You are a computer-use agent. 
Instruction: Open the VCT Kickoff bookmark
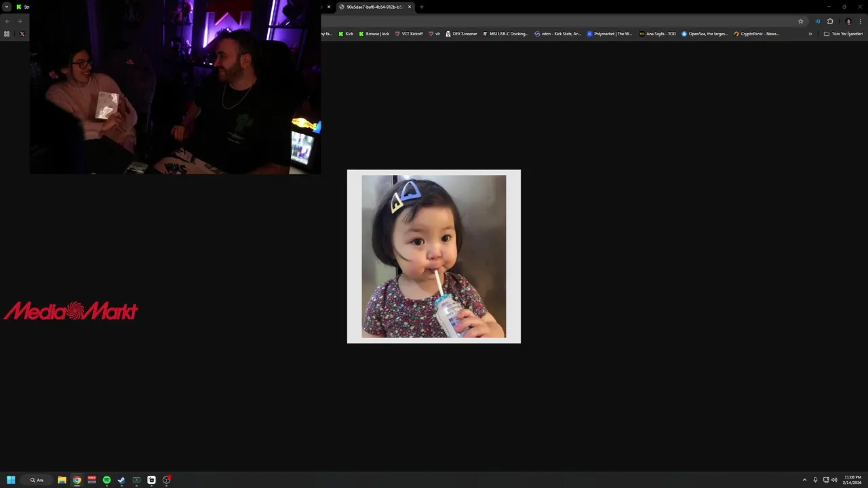(408, 34)
